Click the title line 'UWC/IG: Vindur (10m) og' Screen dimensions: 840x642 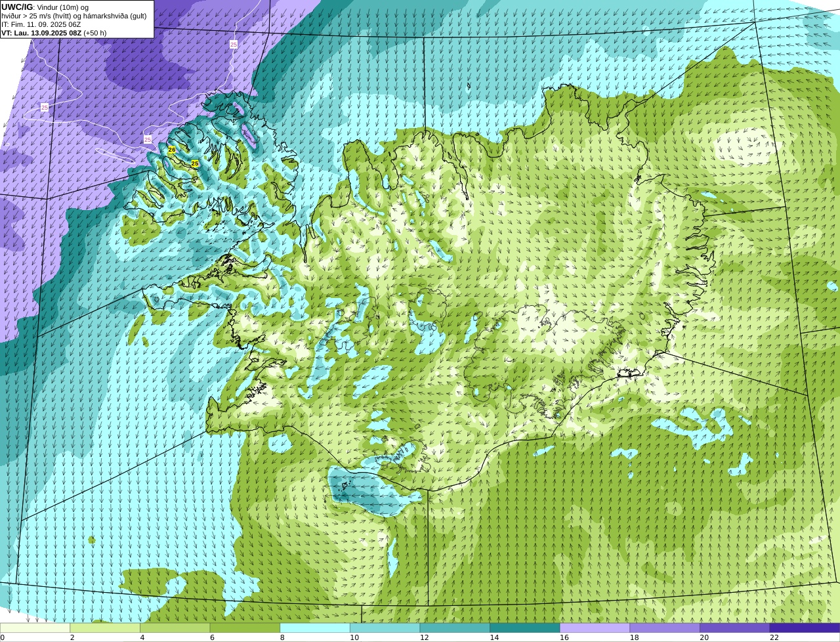click(x=45, y=7)
